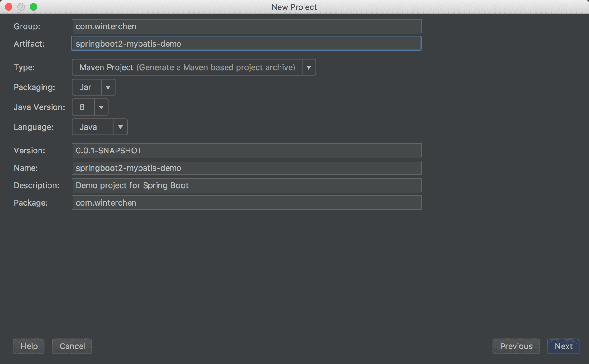The image size is (589, 364).
Task: Focus the Artifact text field
Action: [x=246, y=44]
